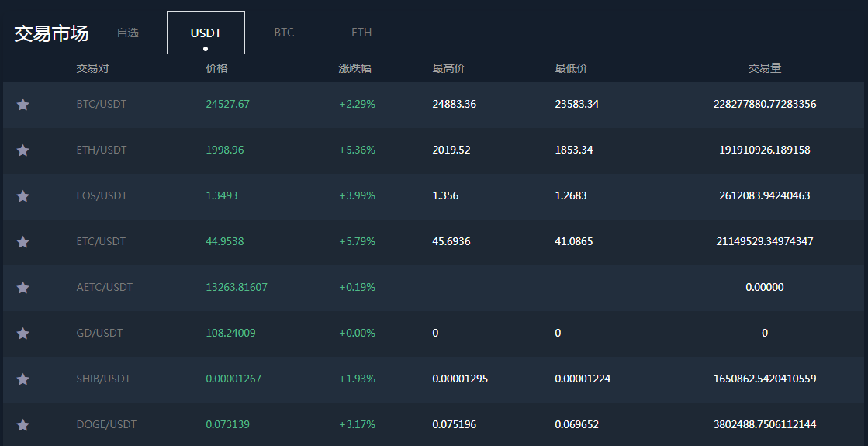Screen dimensions: 868x446
Task: Toggle favorite star for ETH/USDT
Action: pos(23,150)
